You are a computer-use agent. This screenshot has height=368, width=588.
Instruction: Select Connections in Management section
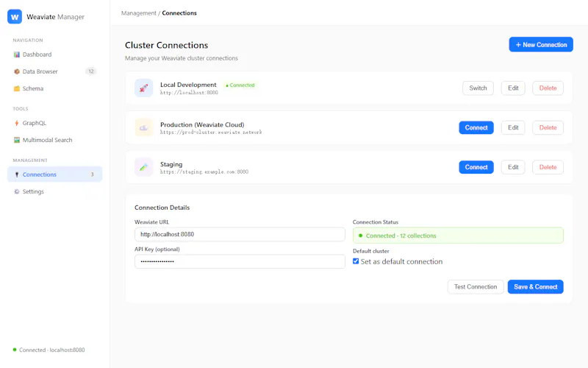pyautogui.click(x=54, y=174)
